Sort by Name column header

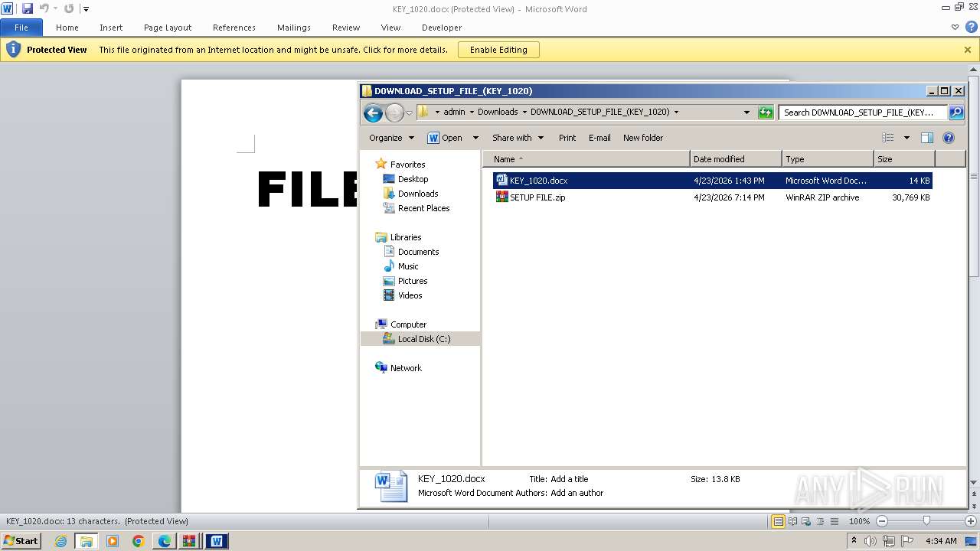coord(586,159)
